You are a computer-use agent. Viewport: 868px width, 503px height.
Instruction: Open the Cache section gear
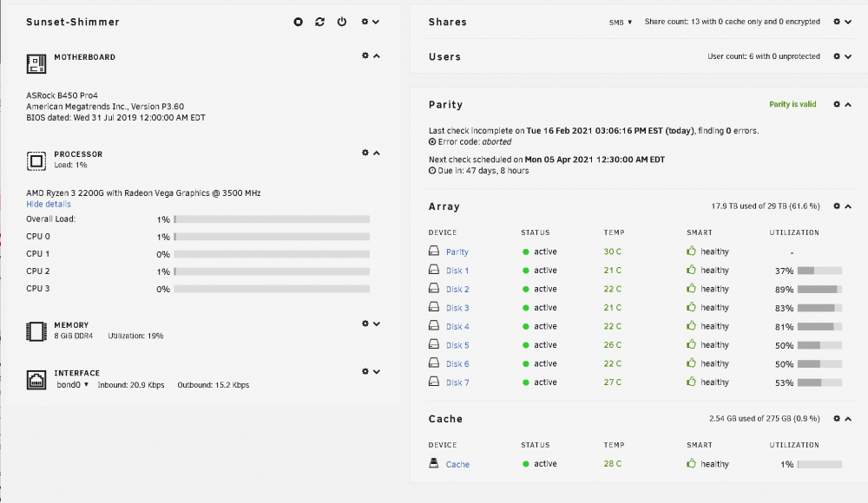coord(837,418)
